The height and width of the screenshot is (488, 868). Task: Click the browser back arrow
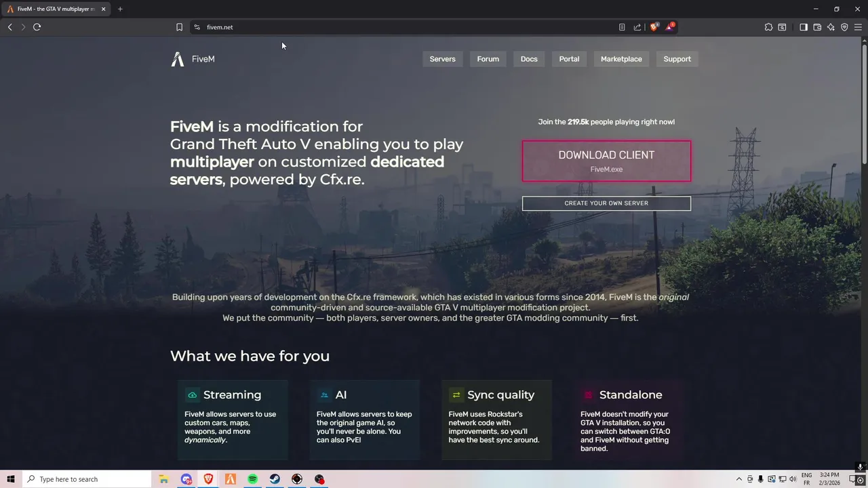(x=9, y=27)
